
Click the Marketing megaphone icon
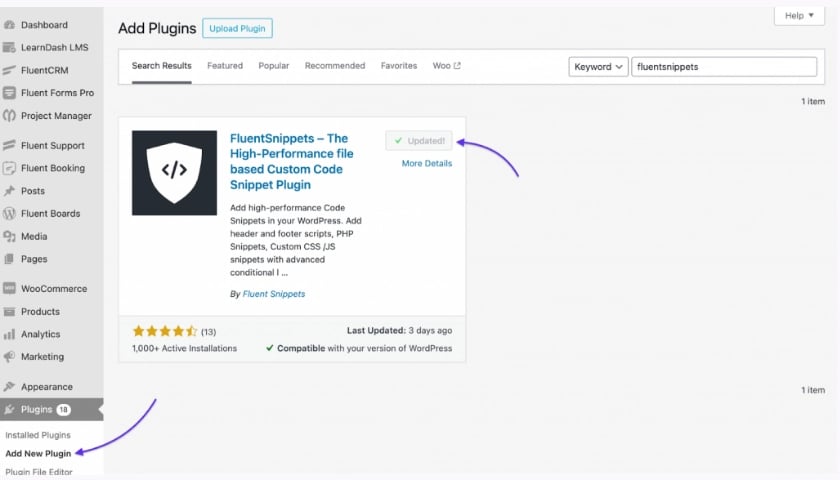coord(9,356)
